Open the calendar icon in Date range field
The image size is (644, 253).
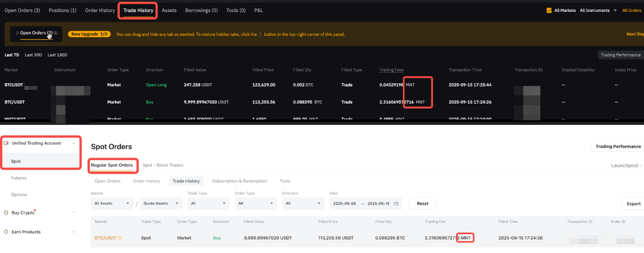click(396, 203)
